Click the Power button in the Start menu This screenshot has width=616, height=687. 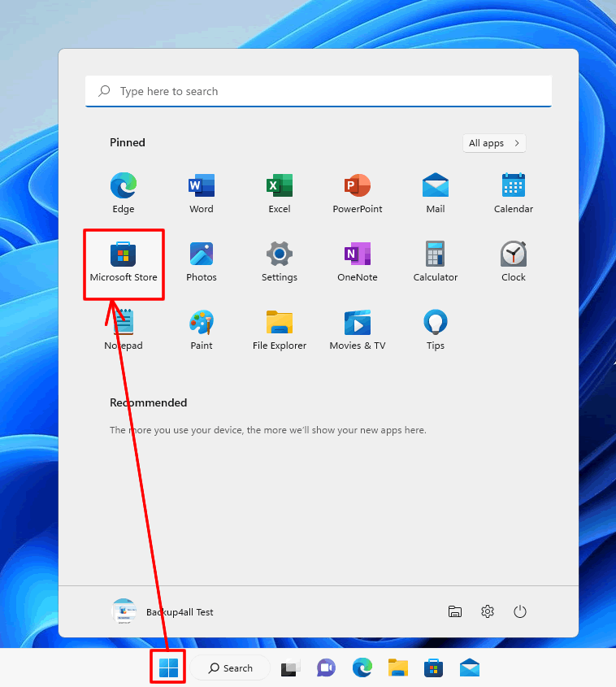pos(519,611)
